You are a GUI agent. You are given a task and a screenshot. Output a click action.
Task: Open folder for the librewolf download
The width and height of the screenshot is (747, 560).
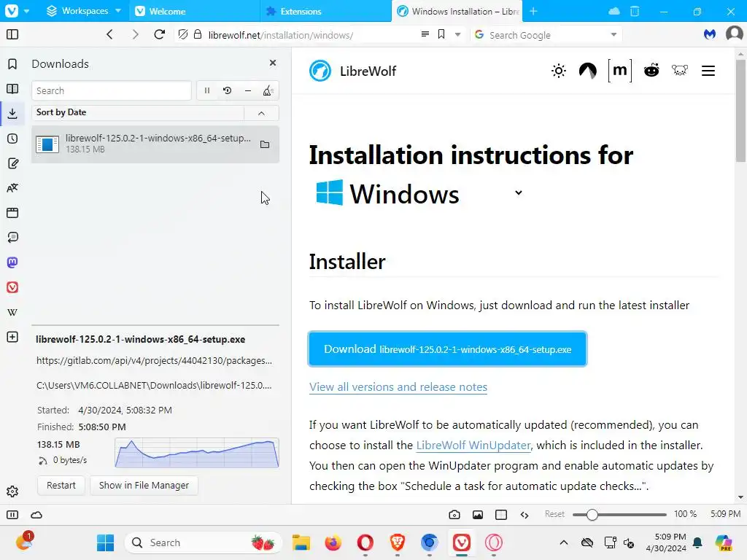point(265,144)
